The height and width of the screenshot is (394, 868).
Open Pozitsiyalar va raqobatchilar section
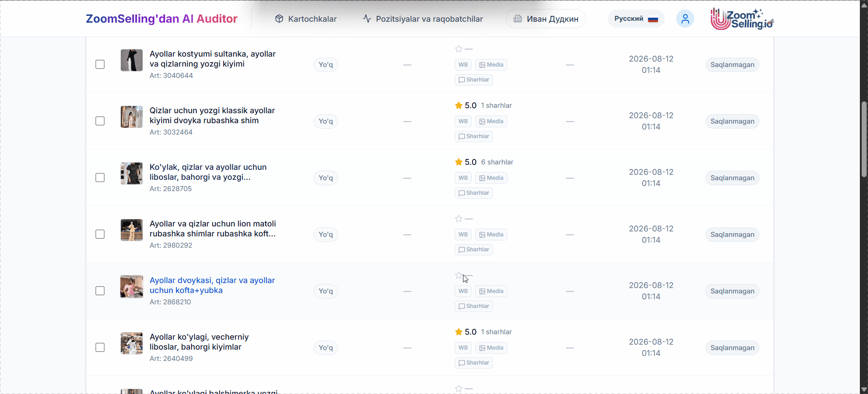tap(423, 19)
